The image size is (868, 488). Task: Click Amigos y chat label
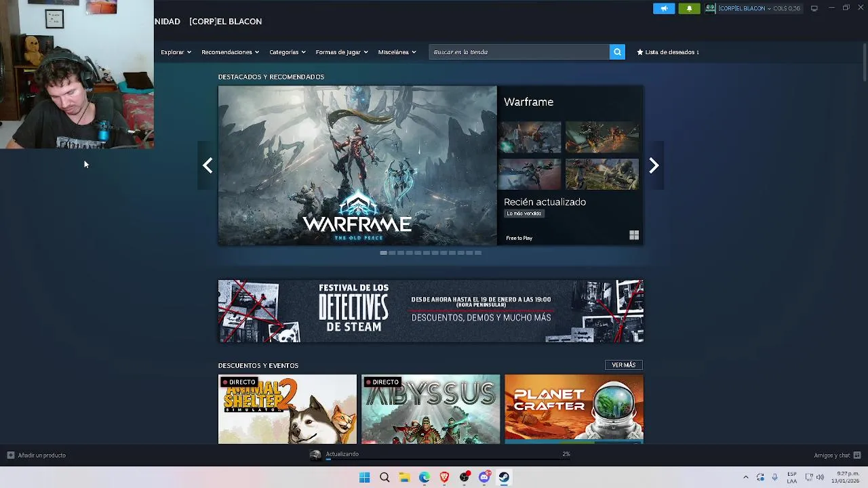coord(832,455)
